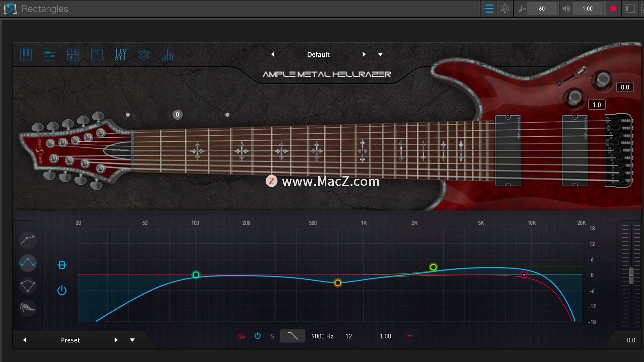Select the green EQ node at 100 Hz
Viewport: 644px width, 362px height.
point(196,275)
